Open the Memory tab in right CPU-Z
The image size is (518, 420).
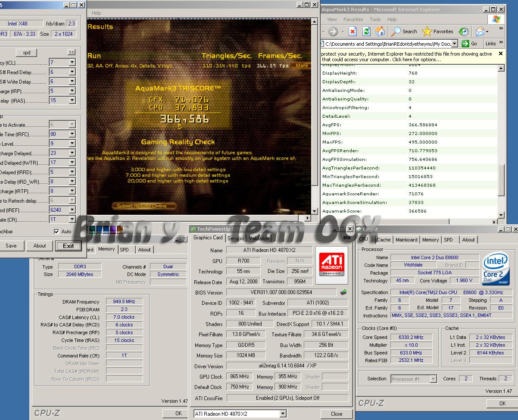point(430,240)
